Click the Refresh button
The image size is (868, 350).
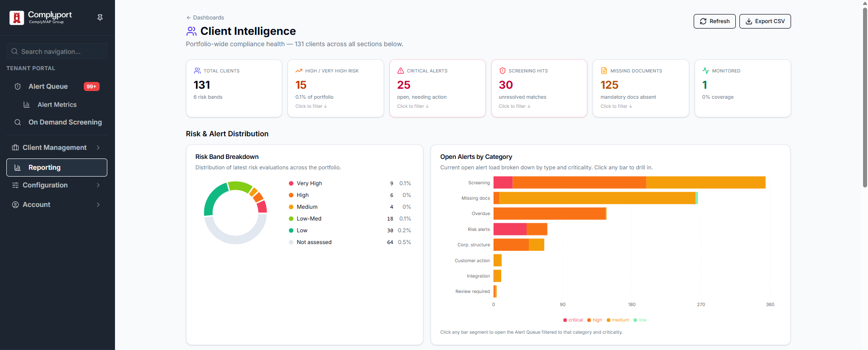coord(715,21)
